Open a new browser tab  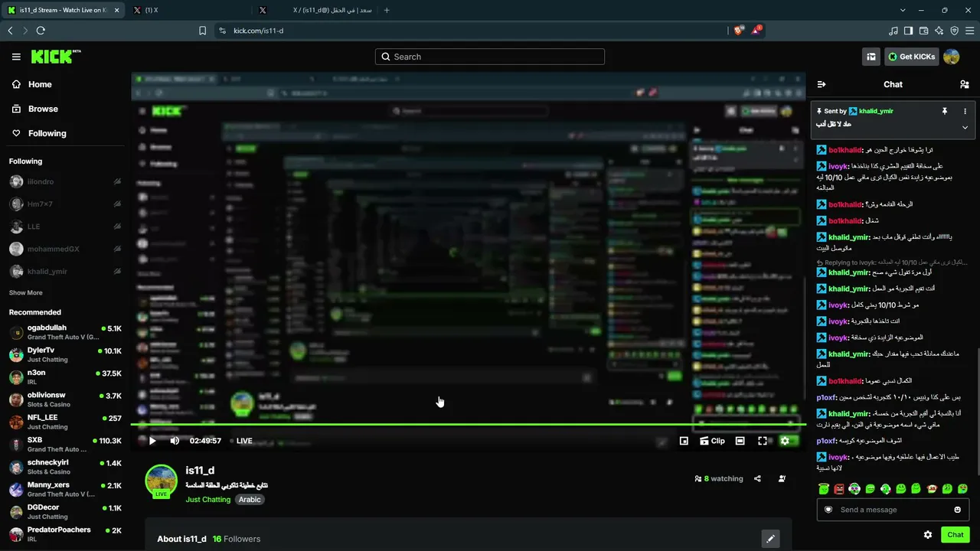pyautogui.click(x=387, y=10)
